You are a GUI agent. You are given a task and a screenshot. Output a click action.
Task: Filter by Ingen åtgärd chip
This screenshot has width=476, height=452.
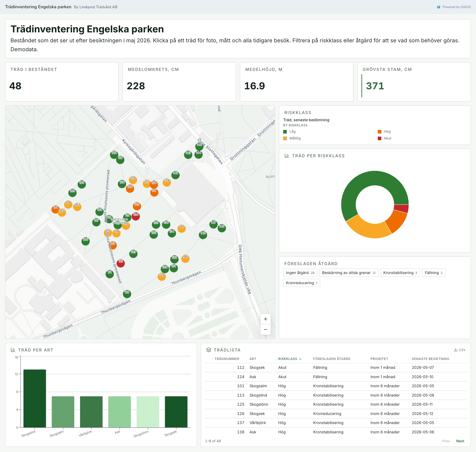300,273
